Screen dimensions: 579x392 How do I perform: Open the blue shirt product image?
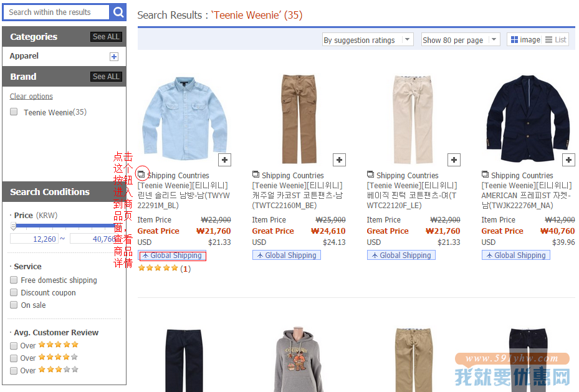(184, 118)
